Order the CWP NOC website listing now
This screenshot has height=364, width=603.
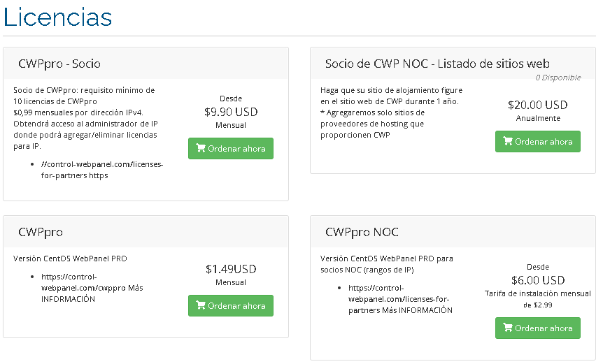538,142
